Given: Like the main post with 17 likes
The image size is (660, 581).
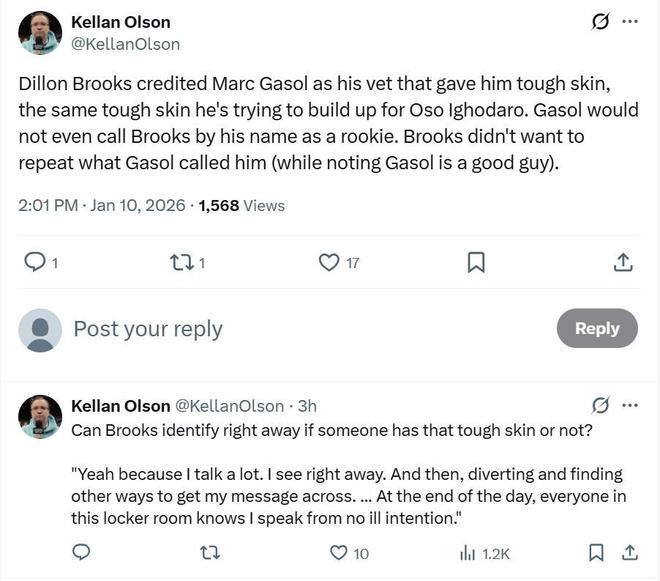Looking at the screenshot, I should tap(329, 262).
